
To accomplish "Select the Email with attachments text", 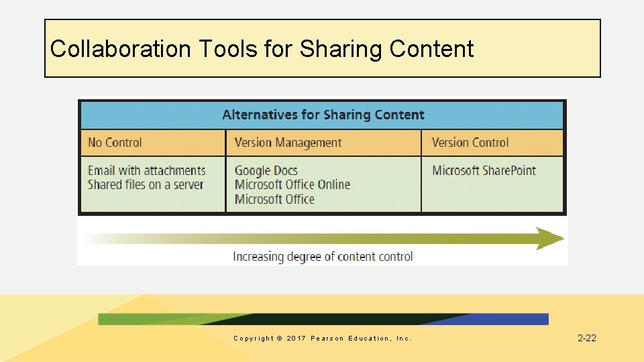I will [147, 170].
